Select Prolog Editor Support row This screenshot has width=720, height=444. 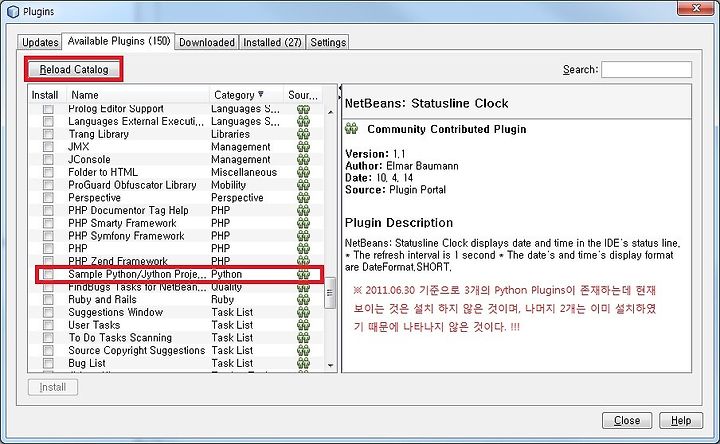(176, 109)
